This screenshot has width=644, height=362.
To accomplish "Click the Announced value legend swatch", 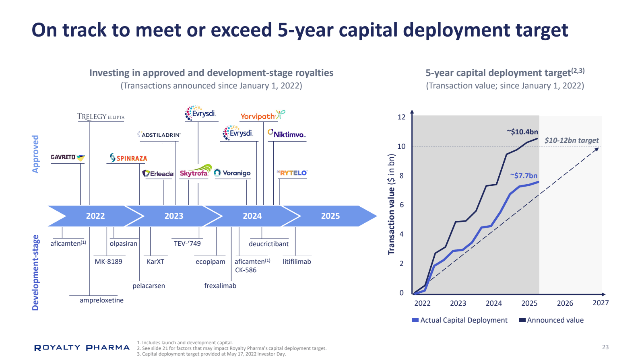I will coord(522,320).
